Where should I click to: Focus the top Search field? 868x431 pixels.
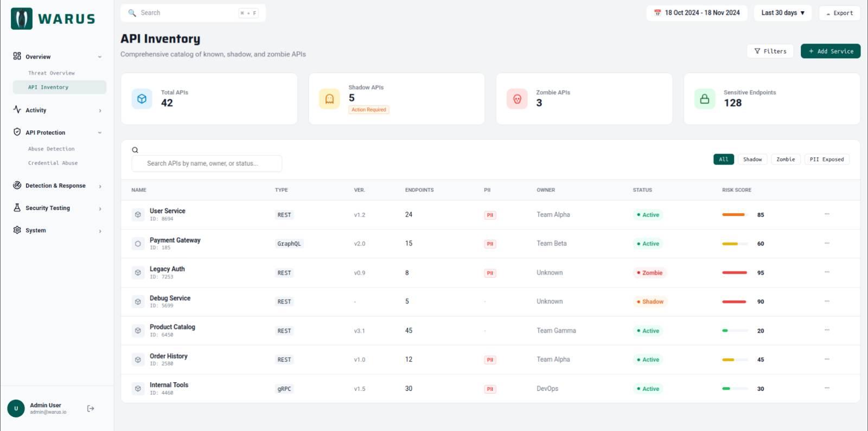(x=193, y=13)
